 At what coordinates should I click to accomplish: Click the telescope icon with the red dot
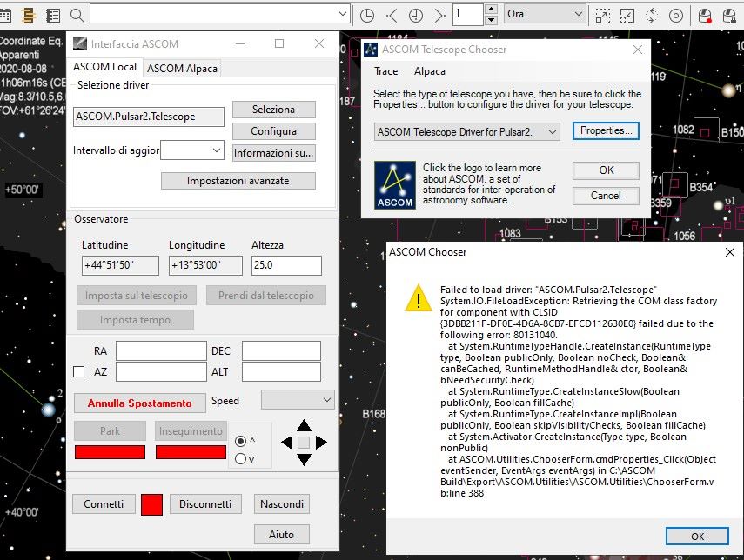pos(705,16)
